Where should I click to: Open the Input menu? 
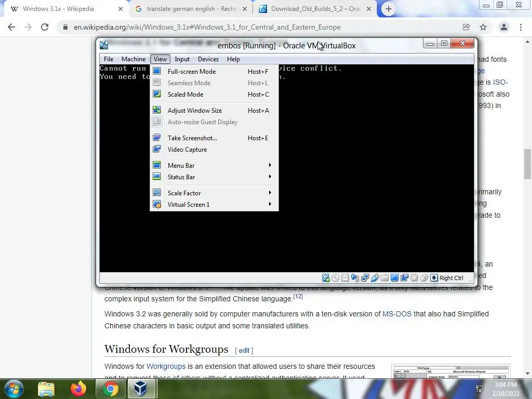[182, 59]
